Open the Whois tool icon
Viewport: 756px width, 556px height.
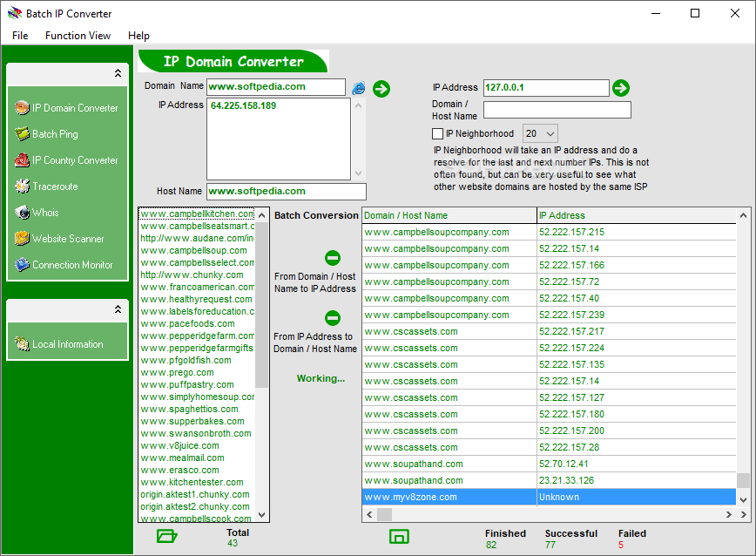pos(22,212)
